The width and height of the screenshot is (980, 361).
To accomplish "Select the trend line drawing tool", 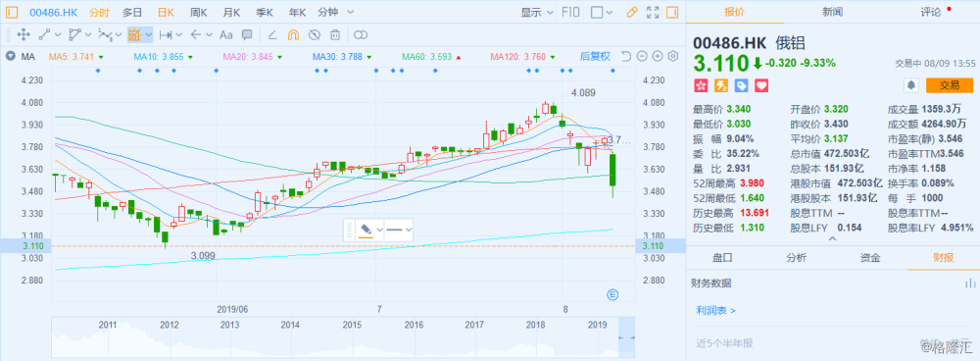I will click(x=45, y=35).
